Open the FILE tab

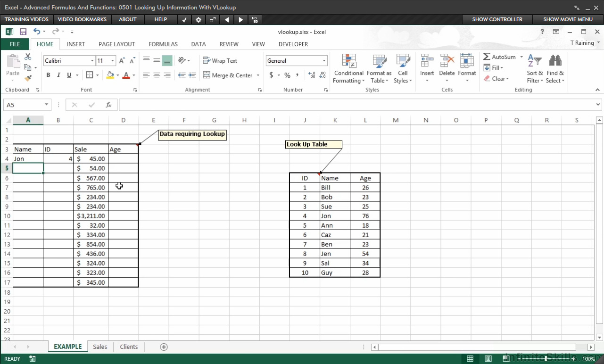15,44
